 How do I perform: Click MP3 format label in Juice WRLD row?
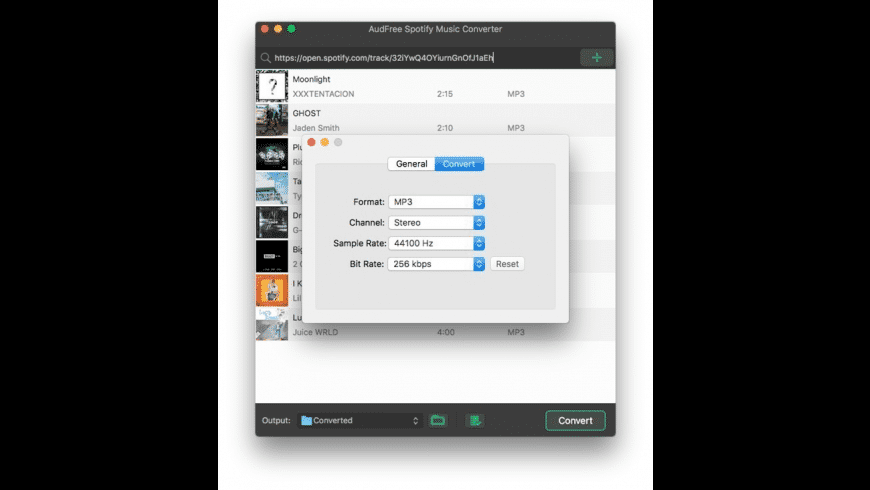point(516,332)
